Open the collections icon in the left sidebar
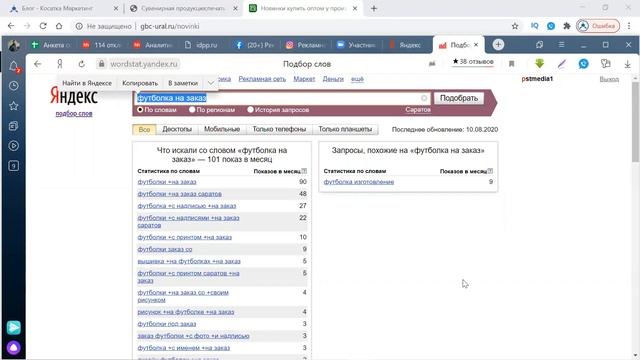This screenshot has width=640, height=360. pyautogui.click(x=13, y=126)
